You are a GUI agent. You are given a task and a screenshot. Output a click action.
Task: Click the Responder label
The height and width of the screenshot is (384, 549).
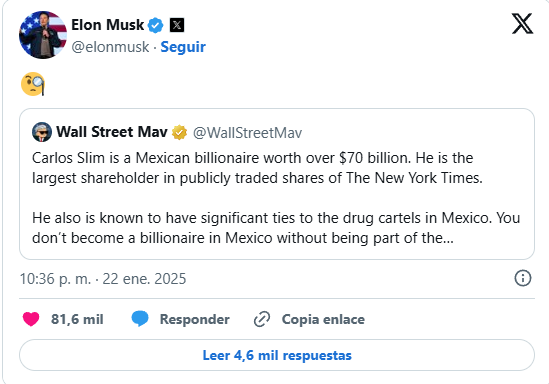[195, 319]
